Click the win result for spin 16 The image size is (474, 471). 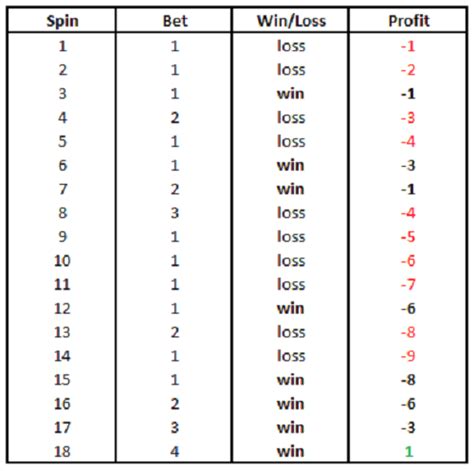click(290, 404)
